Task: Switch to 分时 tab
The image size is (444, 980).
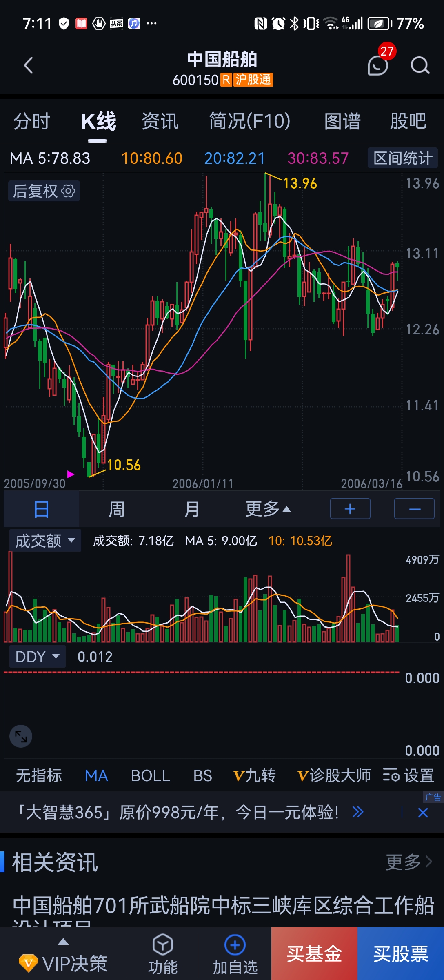Action: click(32, 121)
